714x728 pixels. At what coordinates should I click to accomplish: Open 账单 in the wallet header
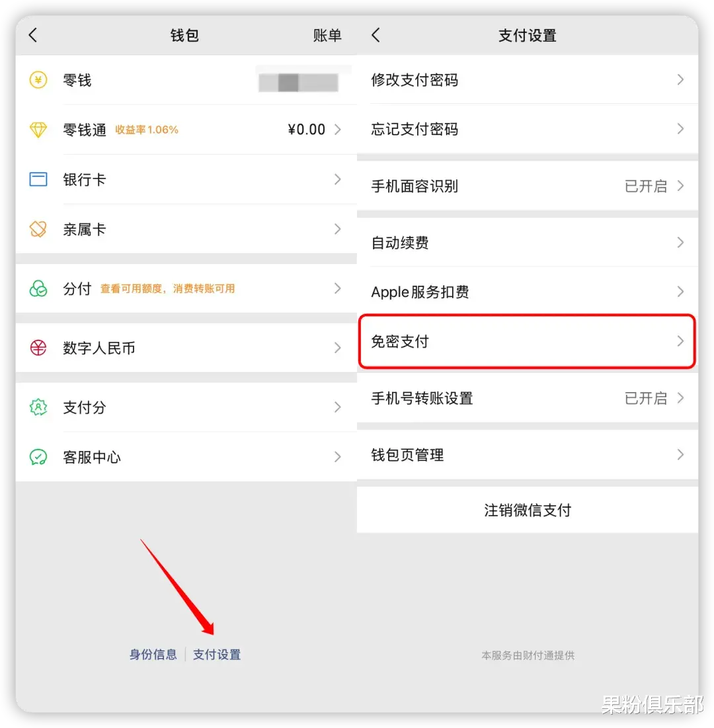coord(327,35)
